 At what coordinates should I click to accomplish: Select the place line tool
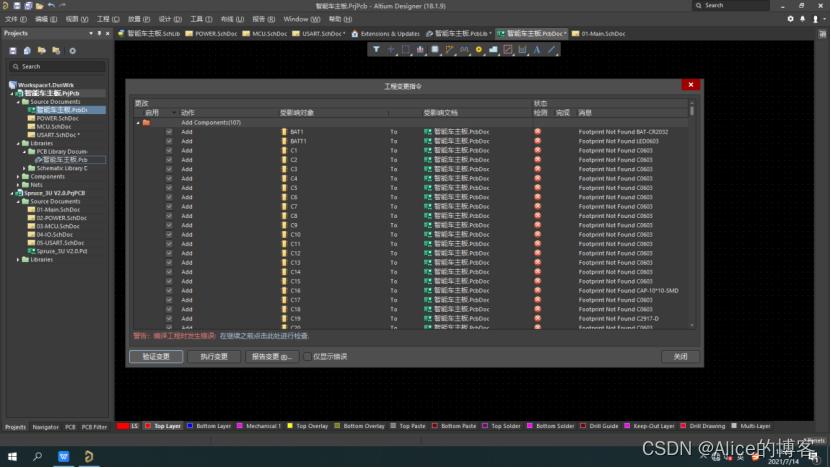pyautogui.click(x=552, y=49)
